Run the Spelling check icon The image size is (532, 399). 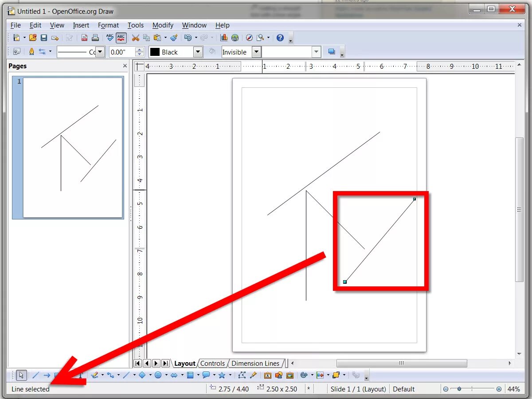click(x=110, y=38)
